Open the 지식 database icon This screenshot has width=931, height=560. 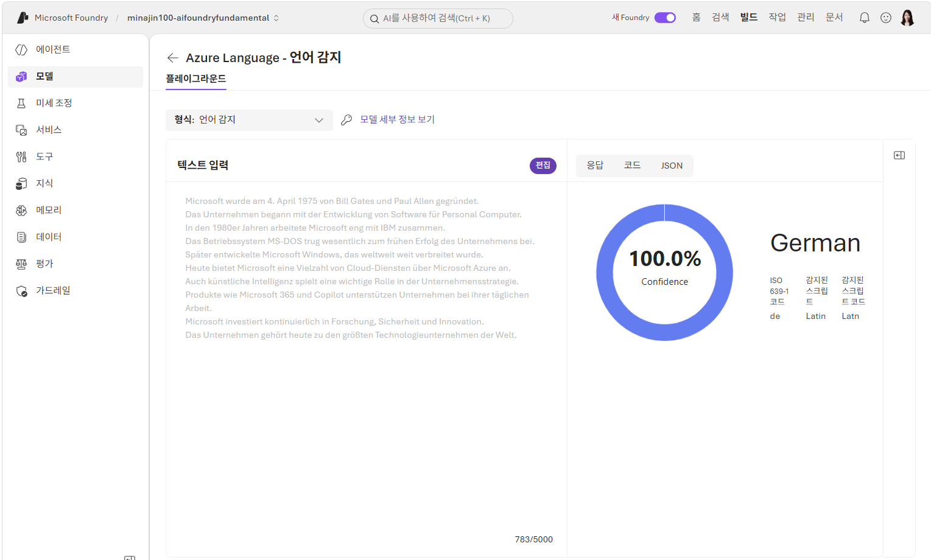click(21, 184)
